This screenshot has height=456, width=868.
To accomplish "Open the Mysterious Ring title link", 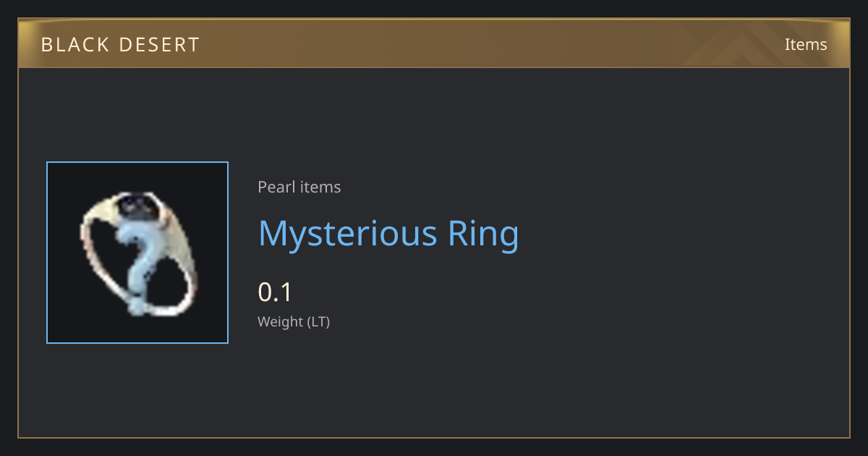I will click(x=388, y=234).
